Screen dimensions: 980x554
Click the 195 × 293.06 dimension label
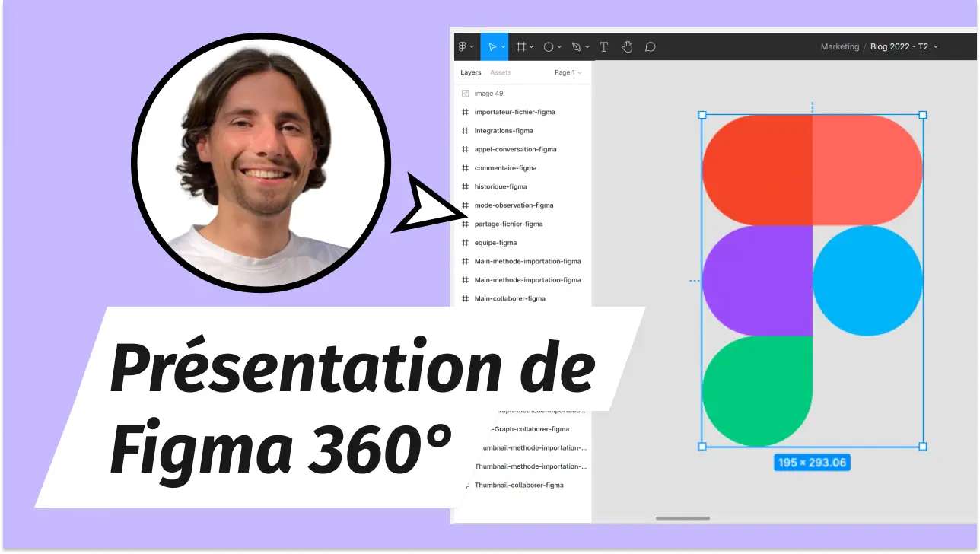pyautogui.click(x=812, y=463)
